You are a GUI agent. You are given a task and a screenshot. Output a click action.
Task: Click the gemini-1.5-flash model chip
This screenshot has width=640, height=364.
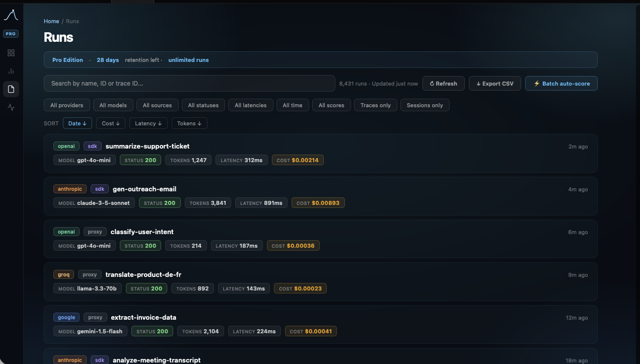point(90,331)
